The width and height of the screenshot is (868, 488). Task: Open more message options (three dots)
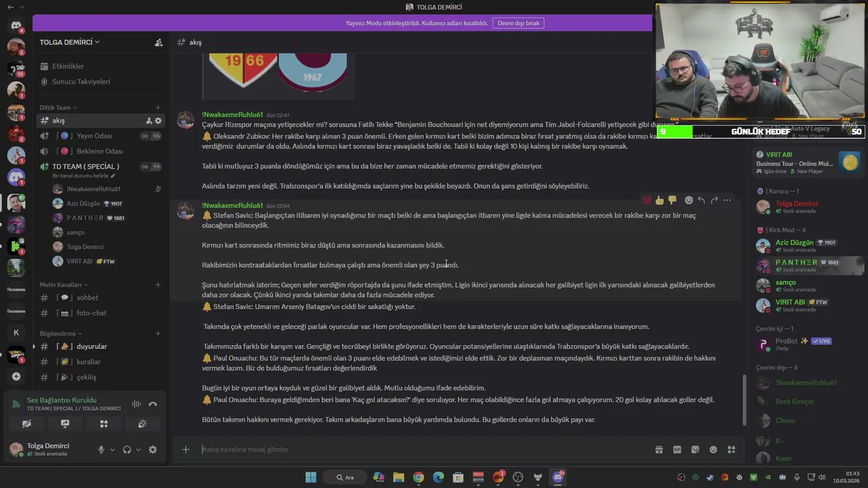(x=727, y=200)
